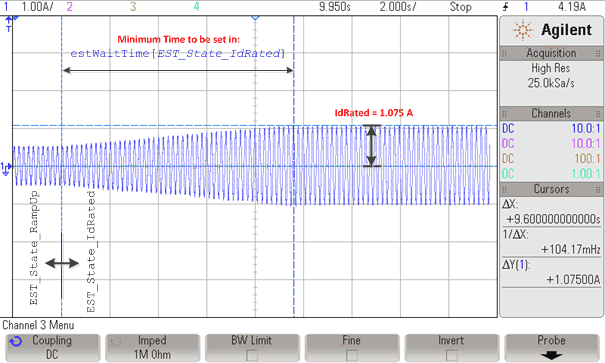
Task: Click the estWaitTime[EST_State_IdRated] label
Action: tap(177, 53)
